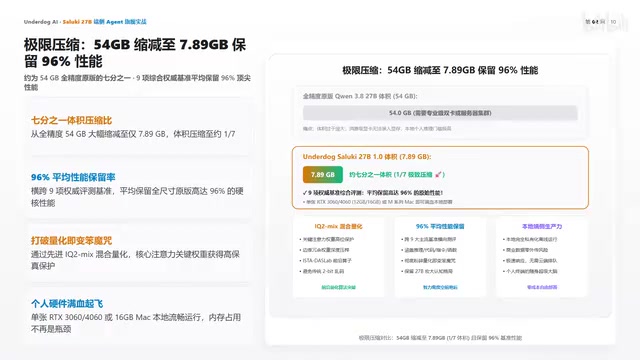The height and width of the screenshot is (360, 640).
Task: Click the orange-green 7.89 GB bar
Action: [322, 175]
